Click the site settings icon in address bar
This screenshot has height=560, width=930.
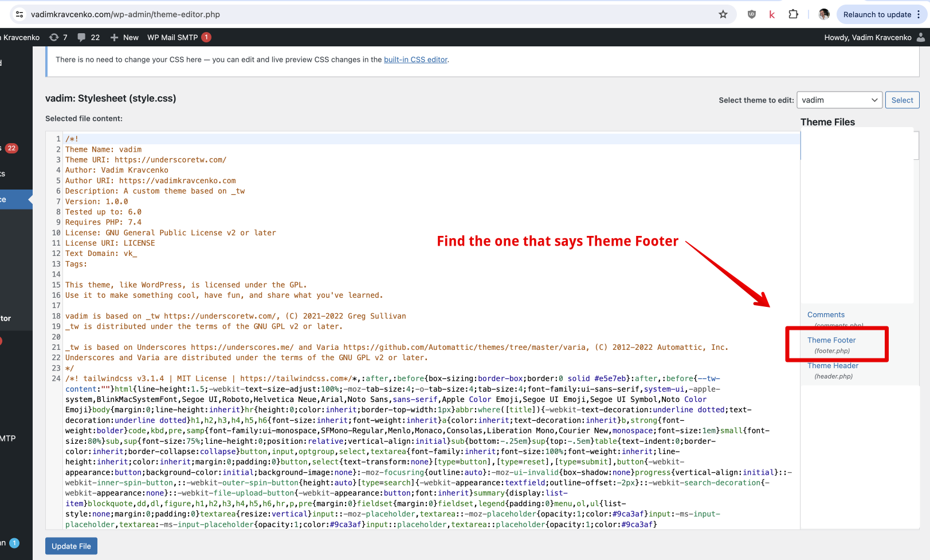click(x=19, y=14)
